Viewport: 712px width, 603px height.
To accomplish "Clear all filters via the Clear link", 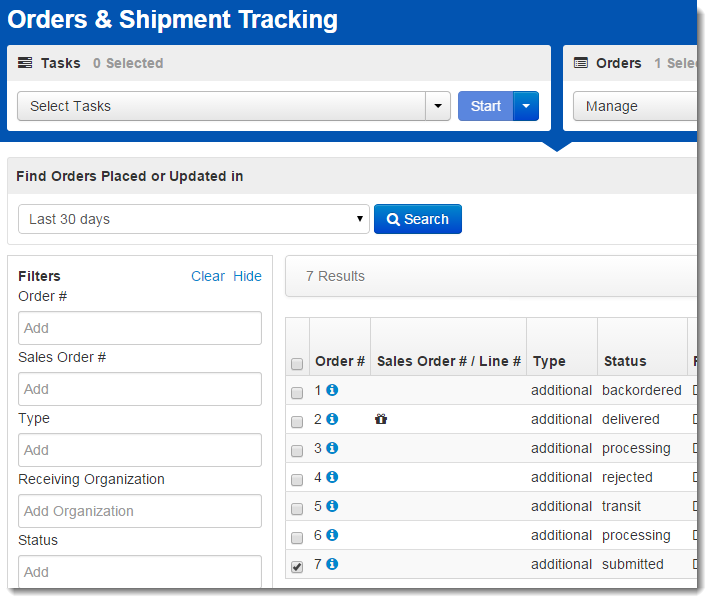I will (208, 276).
